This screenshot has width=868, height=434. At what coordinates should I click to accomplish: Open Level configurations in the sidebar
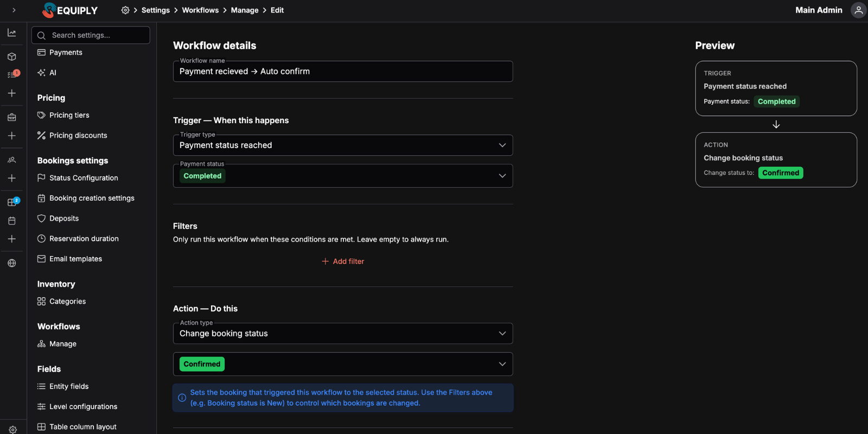click(77, 407)
